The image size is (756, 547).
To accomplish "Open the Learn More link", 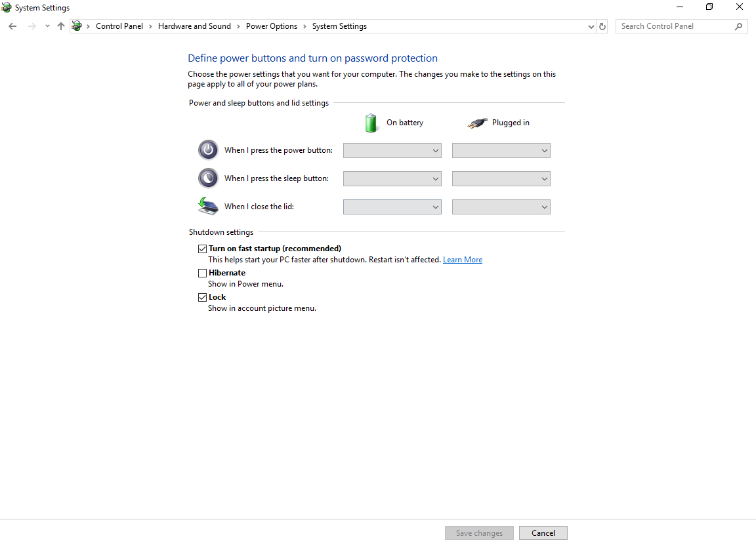I will pyautogui.click(x=463, y=260).
